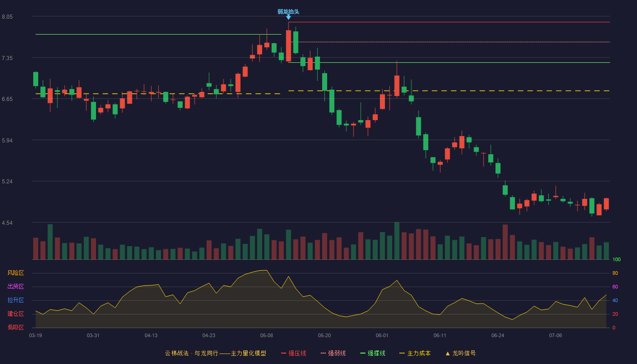
Task: Click the 80 indicator scale label
Action: 615,273
